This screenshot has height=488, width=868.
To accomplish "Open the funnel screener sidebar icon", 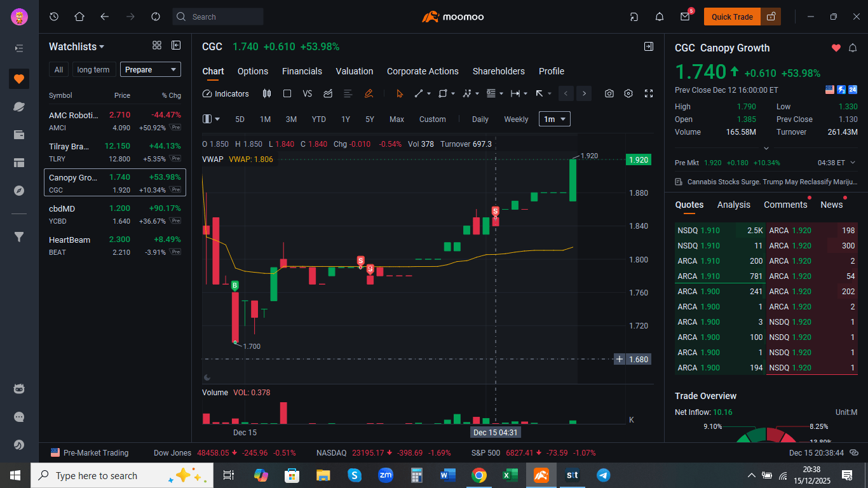I will pos(19,237).
